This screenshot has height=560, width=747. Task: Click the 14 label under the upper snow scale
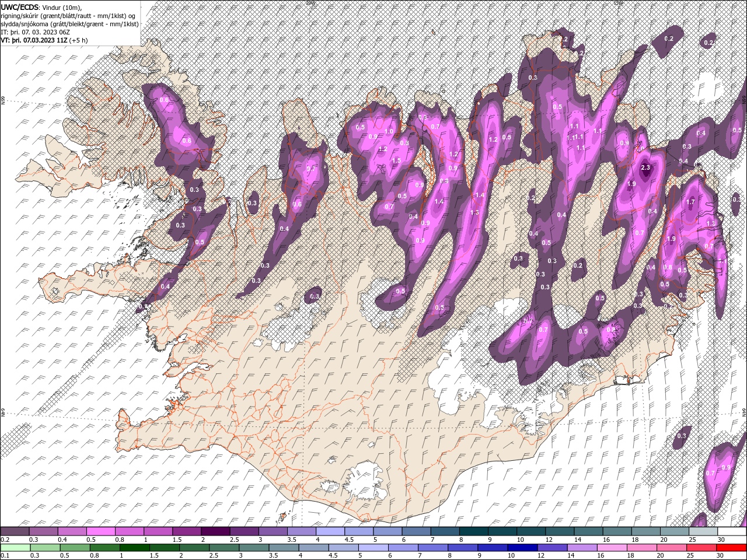point(578,540)
